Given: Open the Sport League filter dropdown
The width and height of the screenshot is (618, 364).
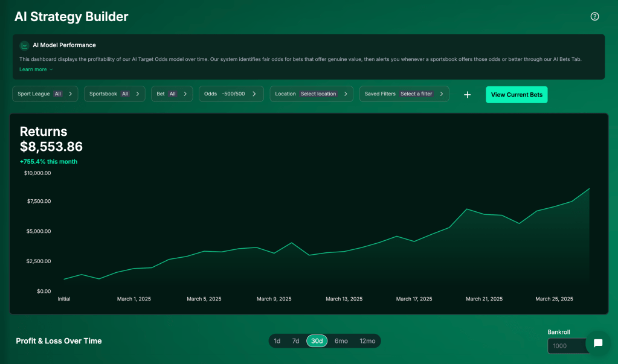Looking at the screenshot, I should coord(45,94).
